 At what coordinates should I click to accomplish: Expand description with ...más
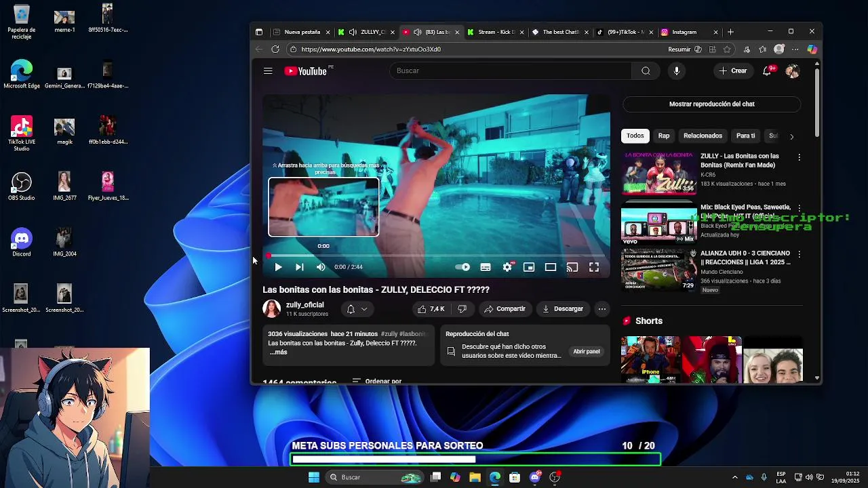(x=278, y=352)
